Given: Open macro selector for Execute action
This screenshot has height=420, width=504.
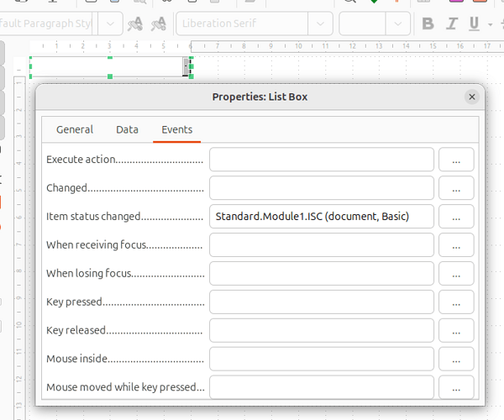Looking at the screenshot, I should coord(456,160).
